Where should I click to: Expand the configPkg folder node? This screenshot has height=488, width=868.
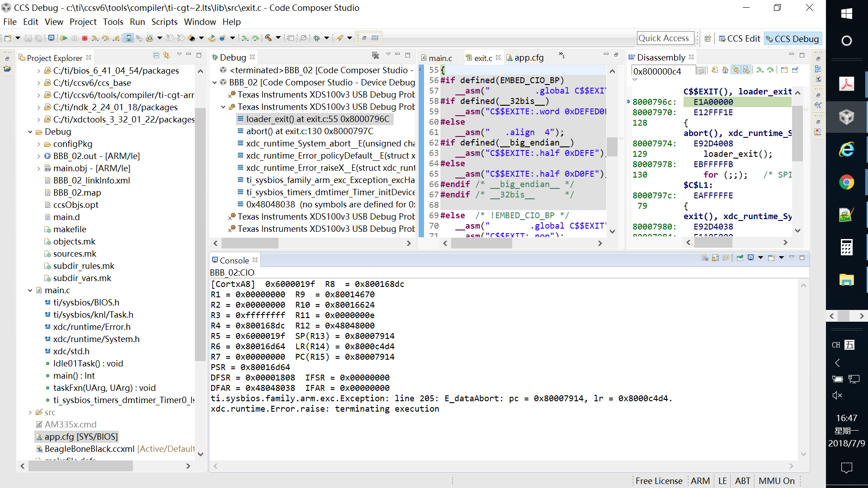(x=39, y=144)
